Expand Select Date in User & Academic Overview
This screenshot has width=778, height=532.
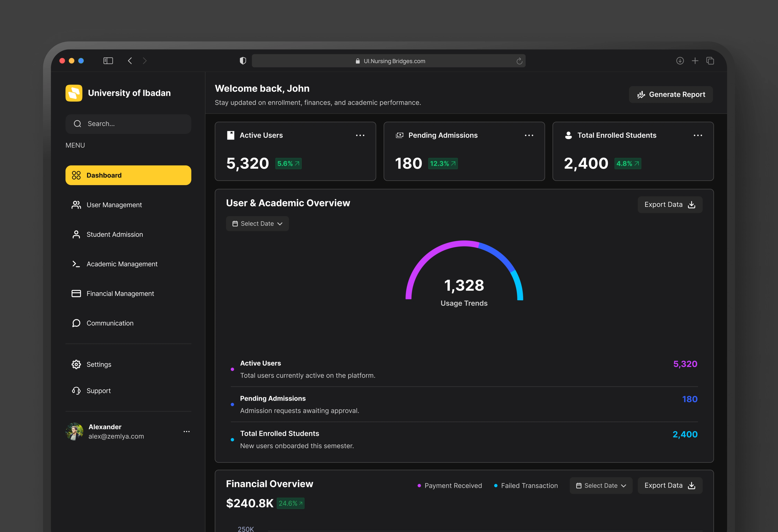tap(257, 224)
